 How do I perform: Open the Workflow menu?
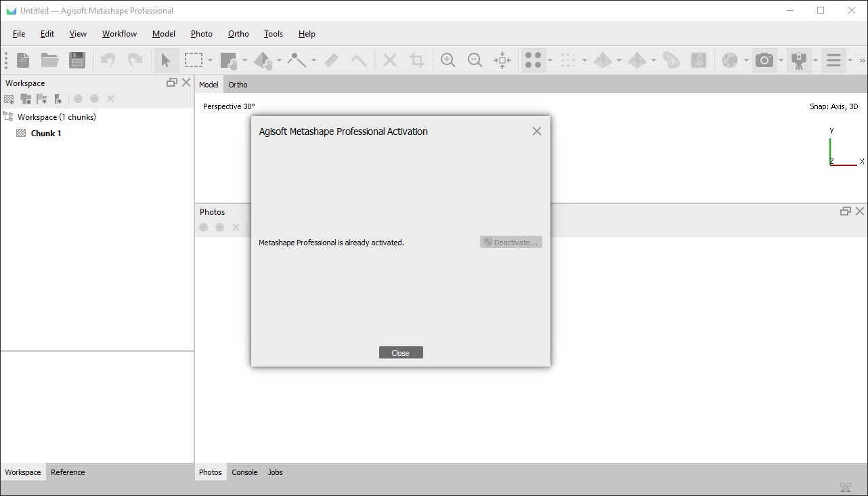click(x=119, y=33)
